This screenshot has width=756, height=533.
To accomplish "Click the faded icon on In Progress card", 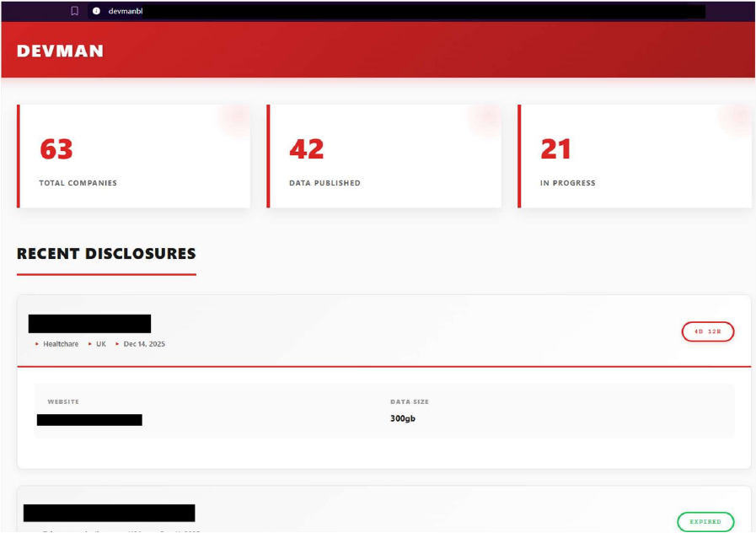I will 737,118.
